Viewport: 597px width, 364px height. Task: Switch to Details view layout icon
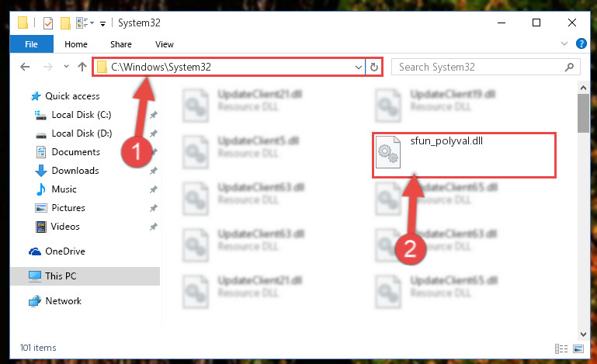561,348
